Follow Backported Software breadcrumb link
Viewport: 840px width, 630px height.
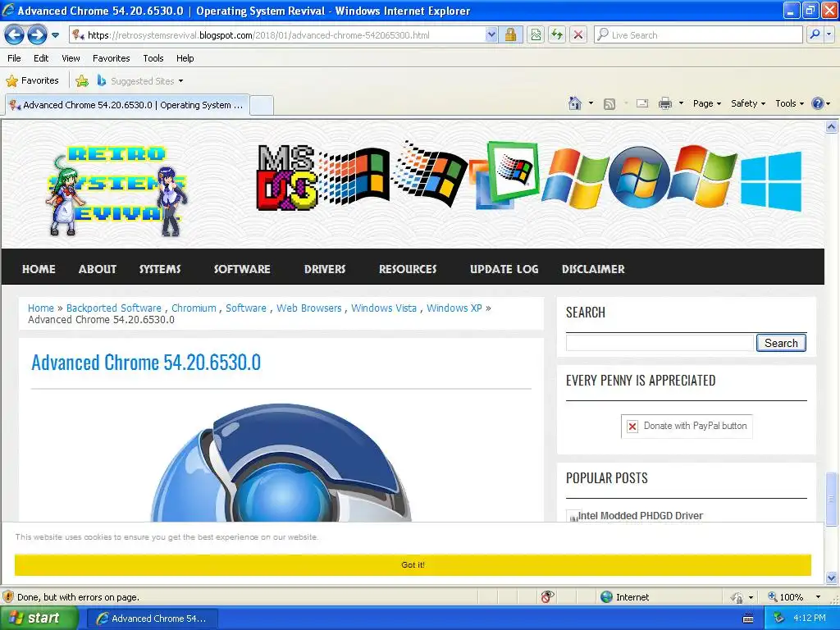pyautogui.click(x=113, y=308)
